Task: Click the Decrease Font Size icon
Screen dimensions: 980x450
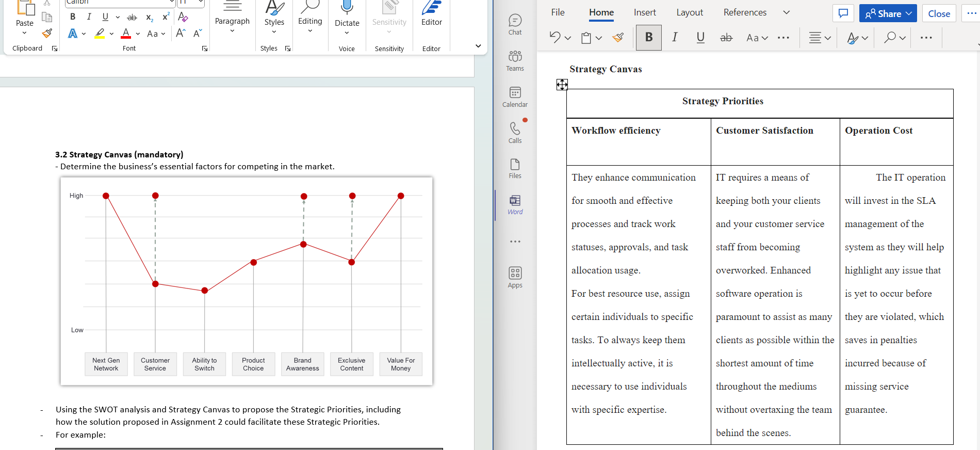Action: (198, 34)
